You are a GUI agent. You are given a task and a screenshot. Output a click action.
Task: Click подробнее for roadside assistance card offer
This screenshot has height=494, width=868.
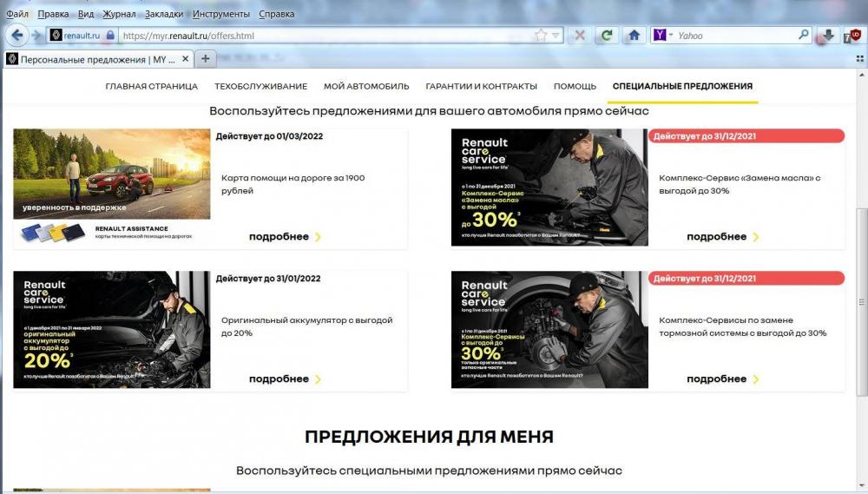pyautogui.click(x=285, y=236)
